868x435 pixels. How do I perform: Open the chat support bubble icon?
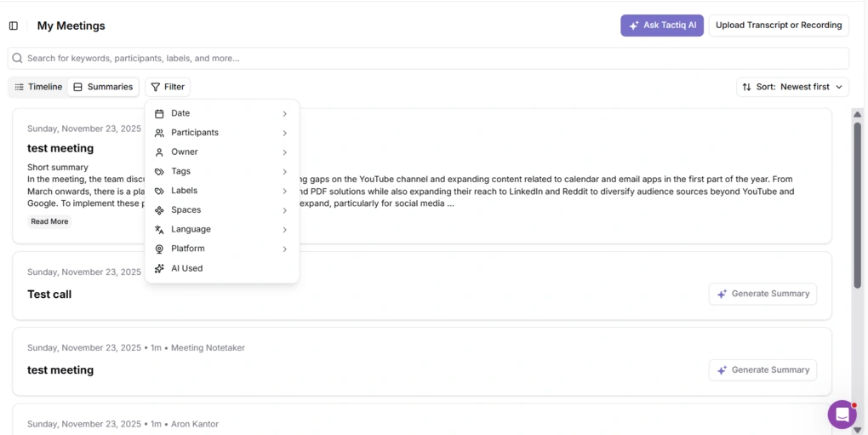tap(842, 415)
